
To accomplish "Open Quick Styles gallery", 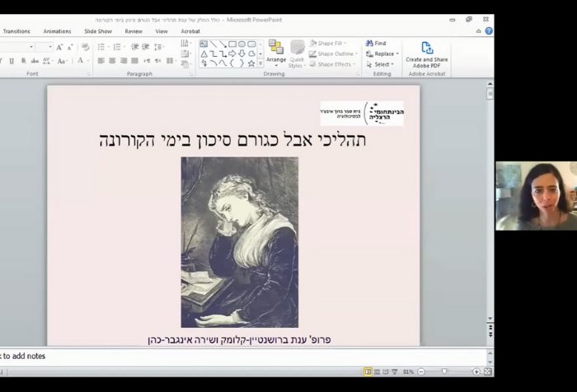I will (x=297, y=54).
